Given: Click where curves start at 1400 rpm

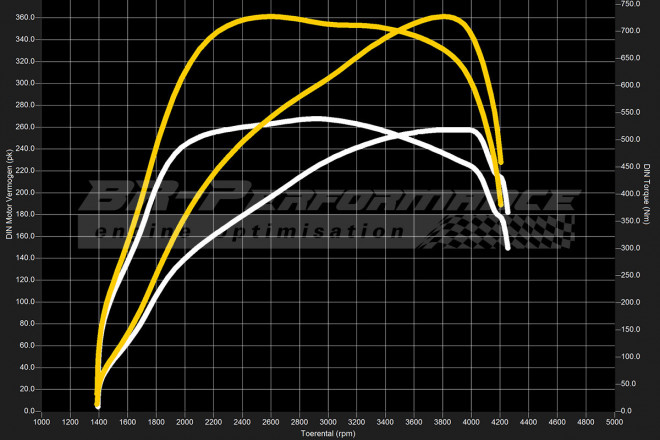Looking at the screenshot, I should click(97, 398).
